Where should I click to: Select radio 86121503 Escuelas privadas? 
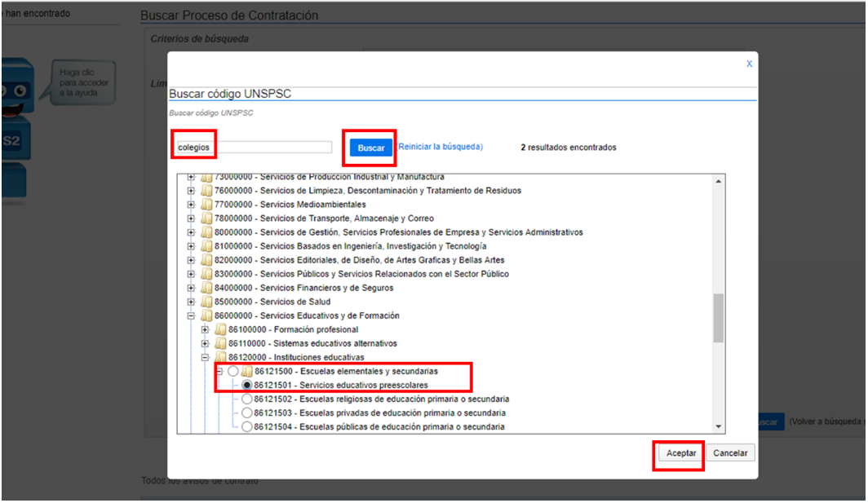(247, 413)
